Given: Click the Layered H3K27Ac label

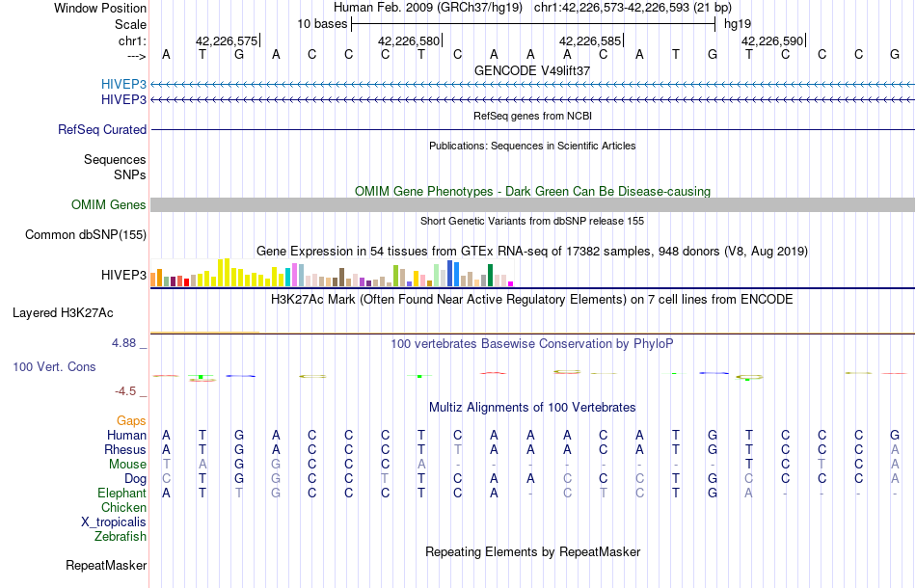Looking at the screenshot, I should pyautogui.click(x=63, y=313).
